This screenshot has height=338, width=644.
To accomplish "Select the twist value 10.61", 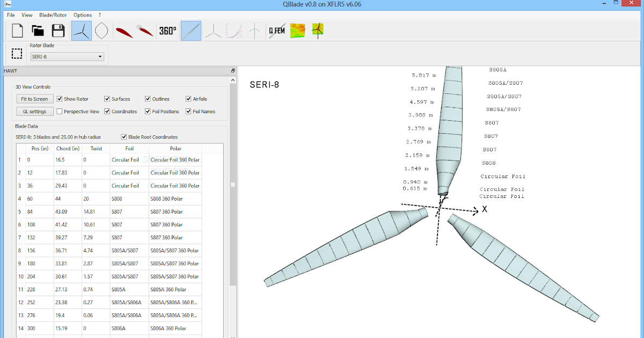I will click(96, 224).
